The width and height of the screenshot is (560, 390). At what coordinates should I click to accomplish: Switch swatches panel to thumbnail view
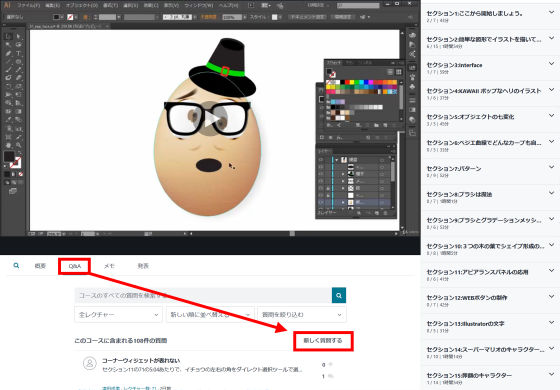click(399, 72)
